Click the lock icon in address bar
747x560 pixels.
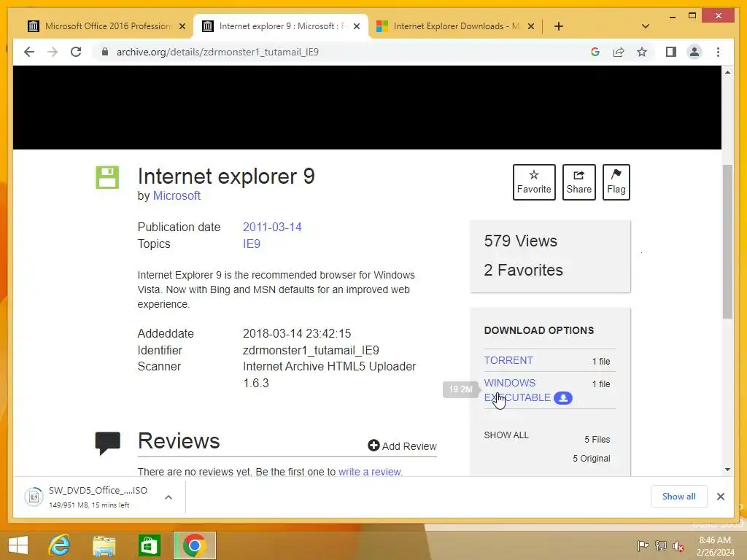(x=105, y=52)
